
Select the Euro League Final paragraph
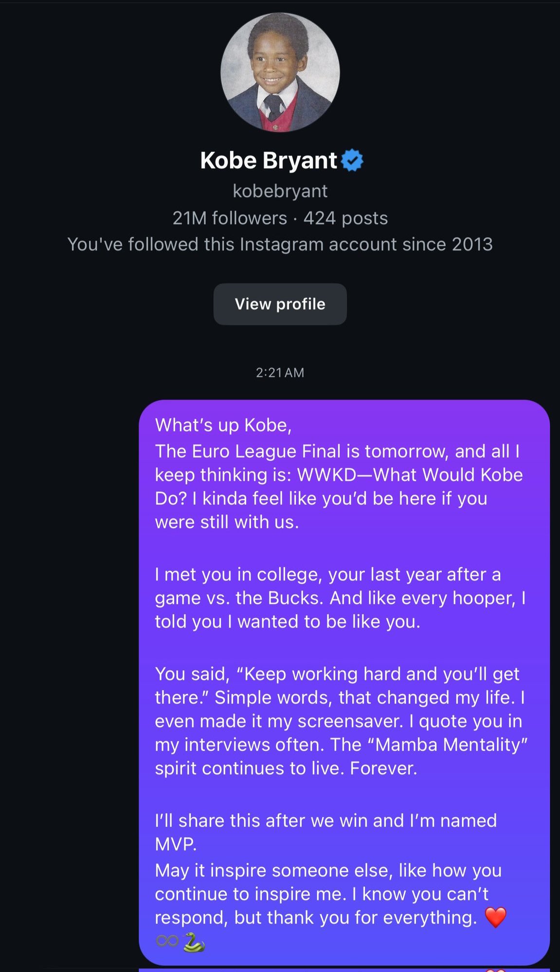[x=338, y=486]
